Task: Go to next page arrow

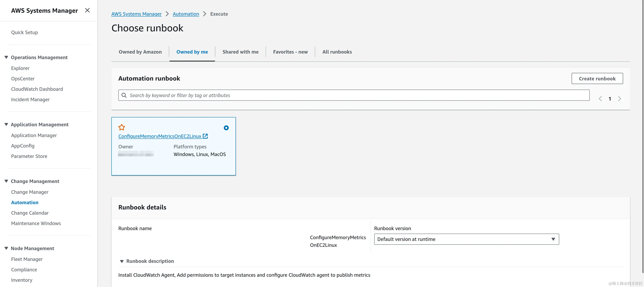Action: 620,99
